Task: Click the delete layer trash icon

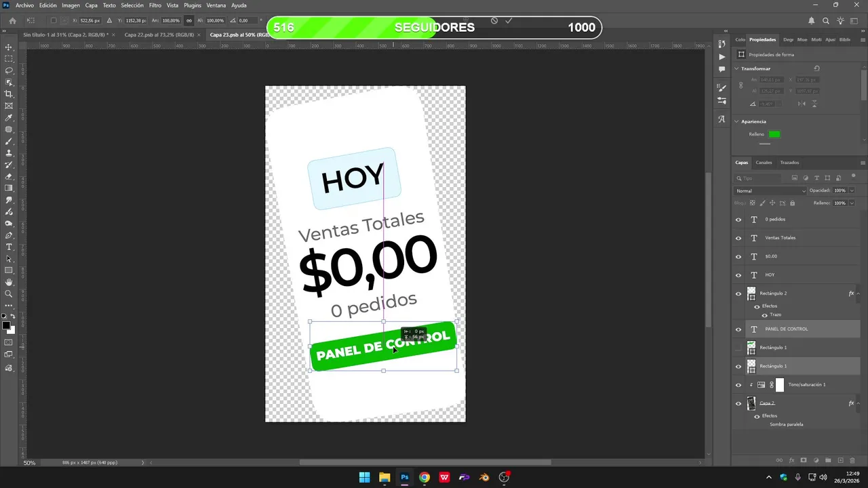Action: [852, 460]
